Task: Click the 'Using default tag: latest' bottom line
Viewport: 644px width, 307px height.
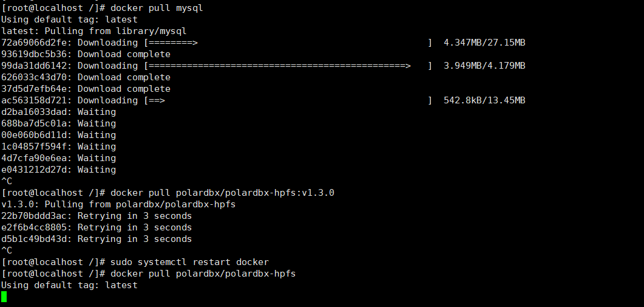Action: (69, 285)
